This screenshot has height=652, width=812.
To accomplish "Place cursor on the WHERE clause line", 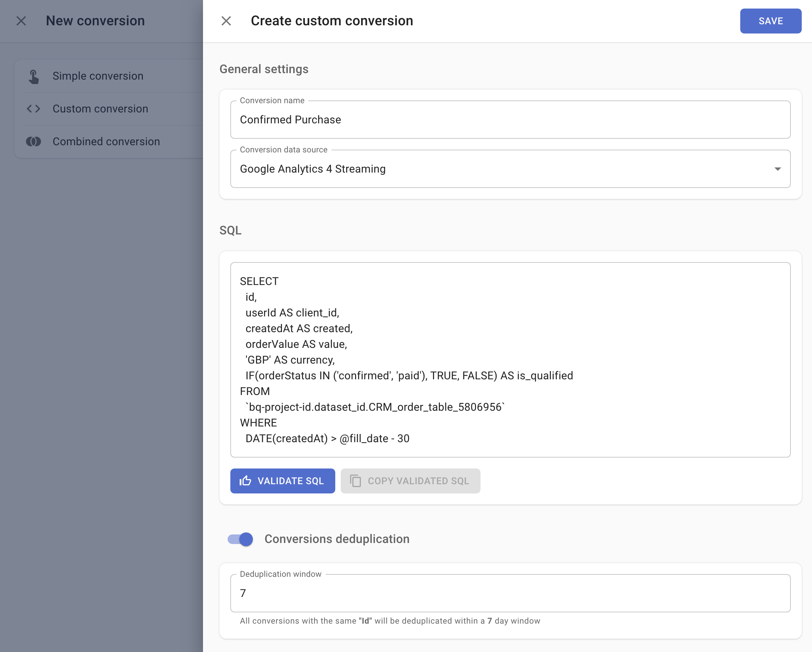I will 258,423.
